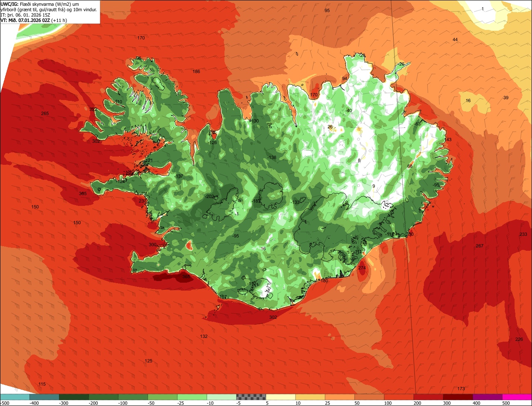Click the '-40' value in northeast Iceland
Image resolution: width=532 pixels, height=406 pixels.
(348, 110)
